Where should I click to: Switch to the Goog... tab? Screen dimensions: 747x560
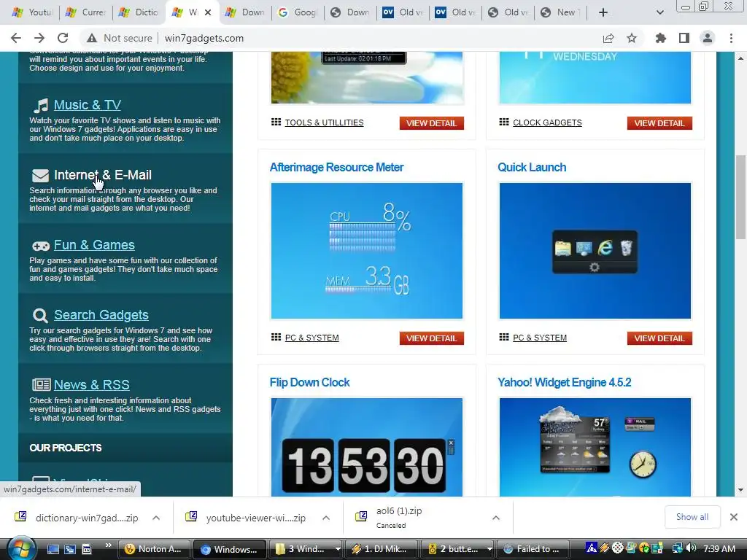298,12
